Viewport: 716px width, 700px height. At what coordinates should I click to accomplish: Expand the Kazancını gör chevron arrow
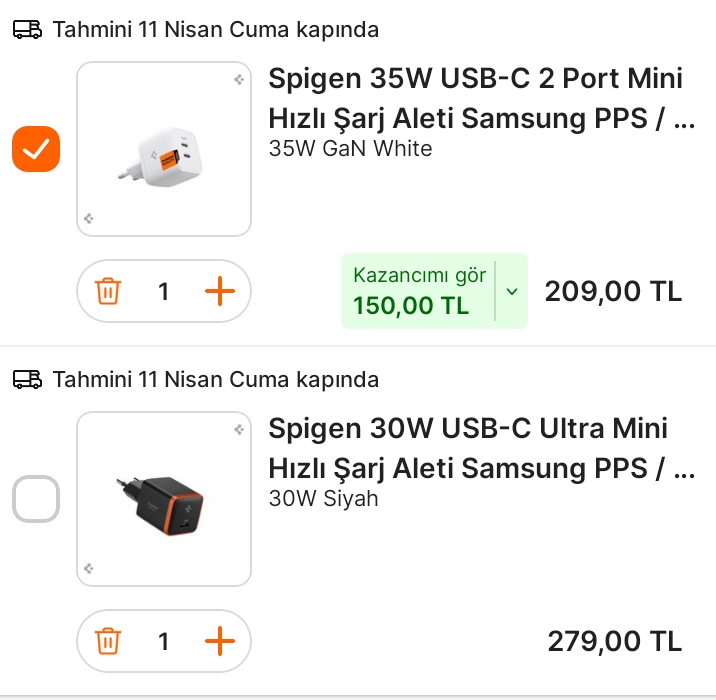[512, 292]
